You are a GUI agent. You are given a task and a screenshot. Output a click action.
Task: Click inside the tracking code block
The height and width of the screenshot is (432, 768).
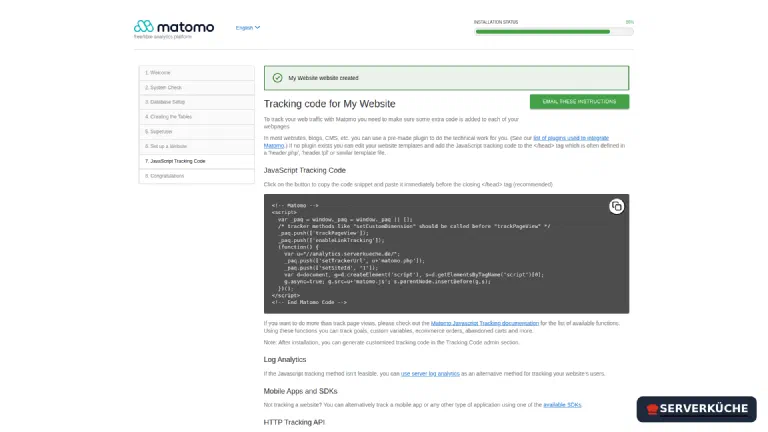click(x=446, y=254)
